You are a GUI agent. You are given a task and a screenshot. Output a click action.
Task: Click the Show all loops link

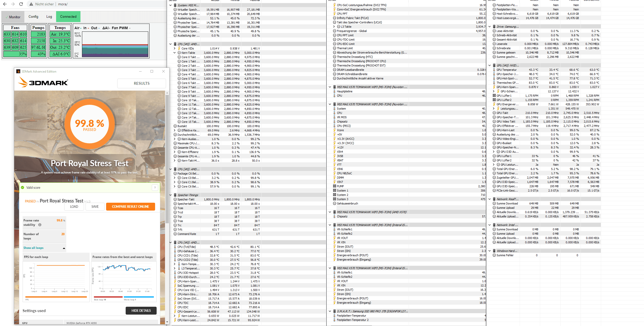(x=33, y=248)
